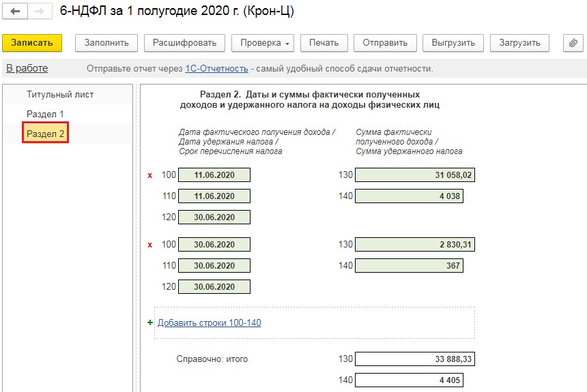Edit the field containing 31 058,02
Image resolution: width=587 pixels, height=392 pixels.
click(x=414, y=175)
